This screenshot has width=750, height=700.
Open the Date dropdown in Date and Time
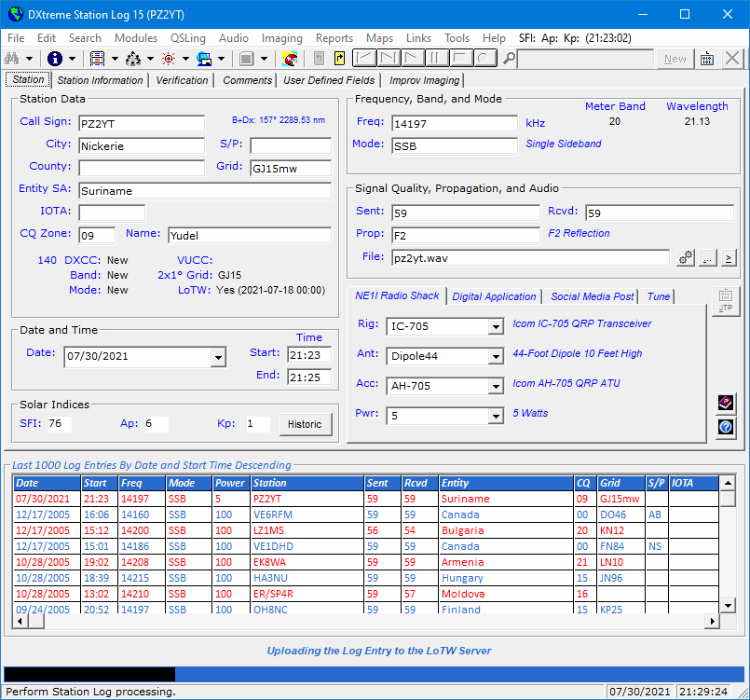pyautogui.click(x=218, y=357)
